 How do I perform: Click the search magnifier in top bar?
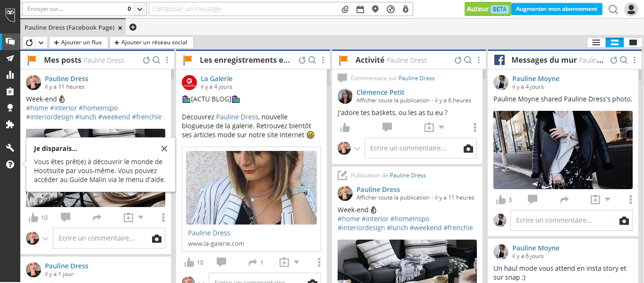613,9
